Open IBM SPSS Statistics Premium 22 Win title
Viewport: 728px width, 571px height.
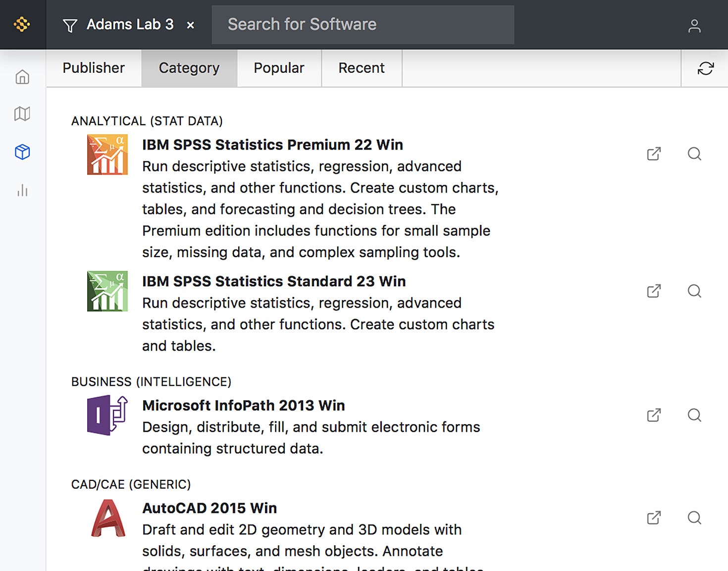pos(272,145)
